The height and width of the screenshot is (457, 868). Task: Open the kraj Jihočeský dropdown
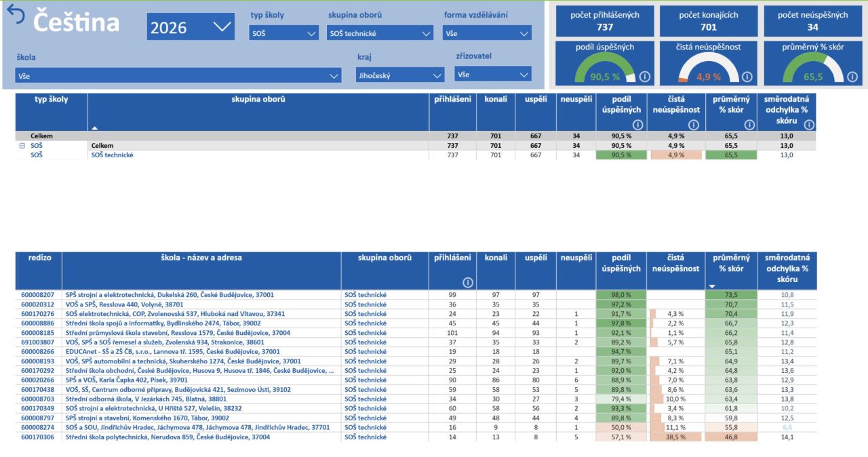[x=400, y=76]
